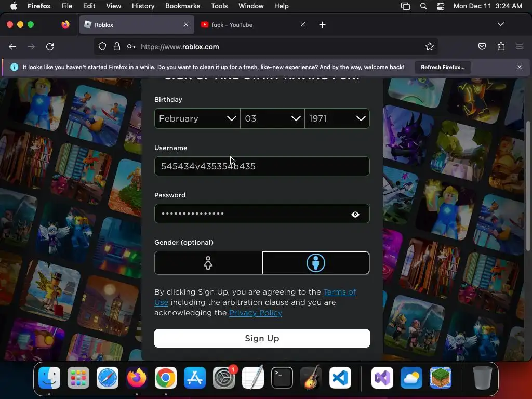Viewport: 532px width, 399px height.
Task: Open Control Center in the menu bar
Action: [441, 6]
